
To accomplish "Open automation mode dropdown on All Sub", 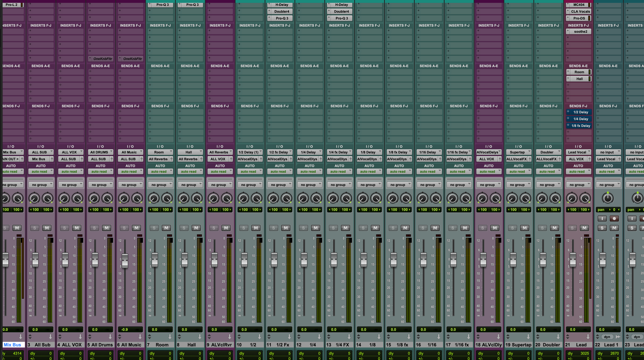I will [x=41, y=172].
